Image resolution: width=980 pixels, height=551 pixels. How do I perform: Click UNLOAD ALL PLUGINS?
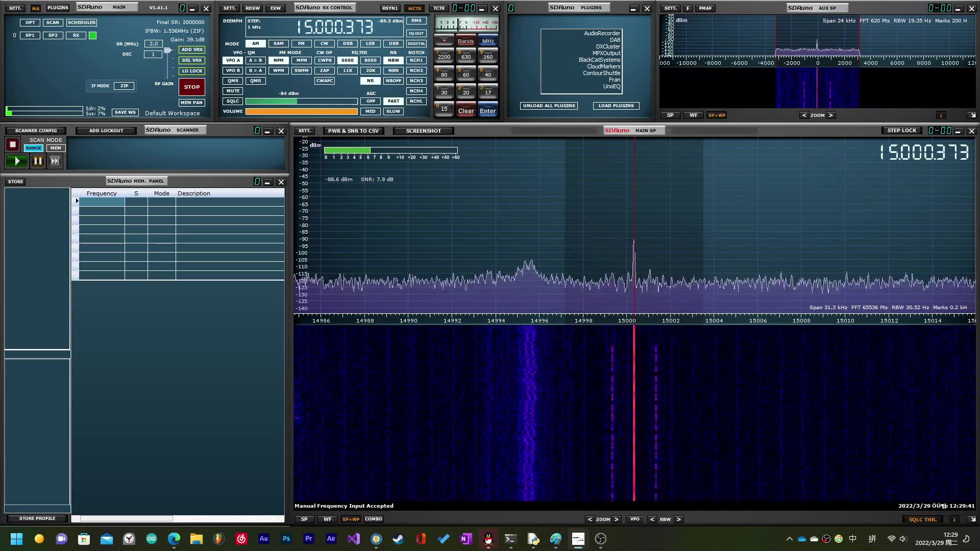549,106
